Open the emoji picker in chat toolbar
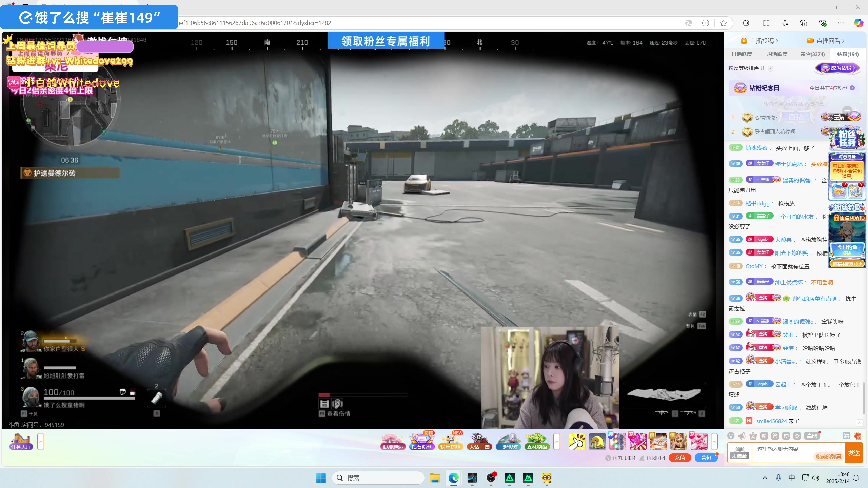868x488 pixels. pos(731,436)
